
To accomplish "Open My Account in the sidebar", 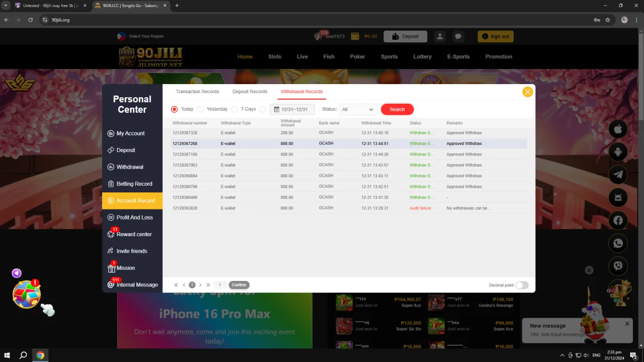I will point(132,133).
